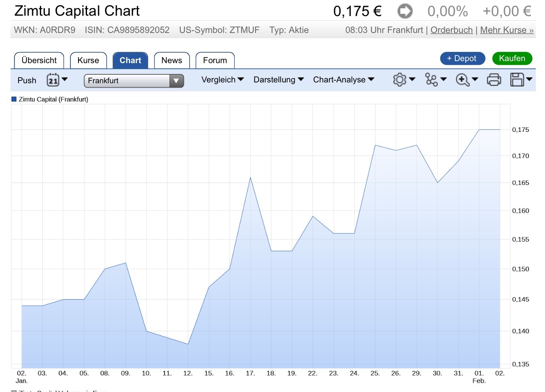Open the Frankfurt exchange selector

point(134,81)
